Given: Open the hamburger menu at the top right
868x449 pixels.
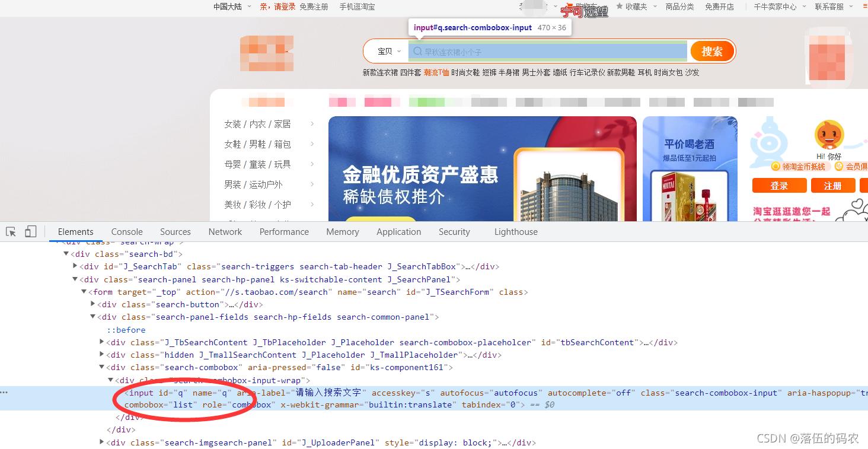Looking at the screenshot, I should (x=861, y=7).
